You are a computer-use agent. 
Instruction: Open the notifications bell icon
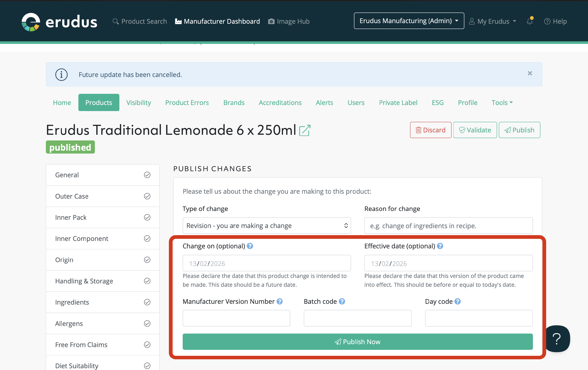point(529,22)
